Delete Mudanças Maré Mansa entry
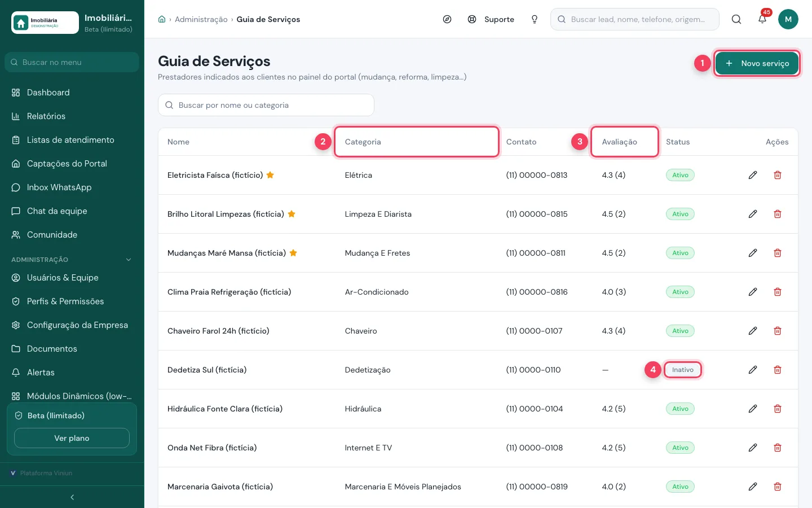 pos(778,253)
